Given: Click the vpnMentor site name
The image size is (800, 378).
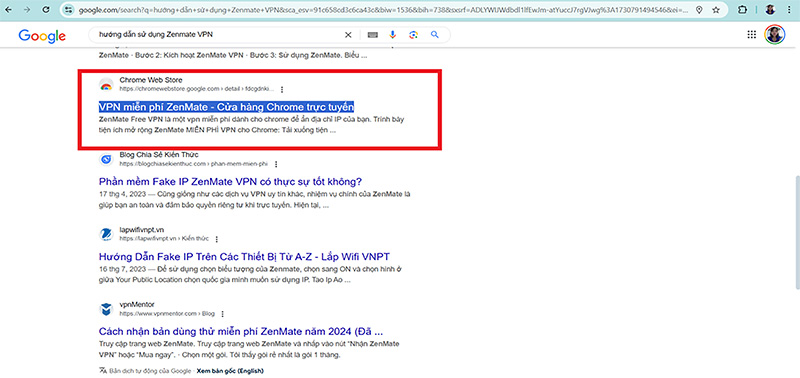Looking at the screenshot, I should [x=137, y=304].
